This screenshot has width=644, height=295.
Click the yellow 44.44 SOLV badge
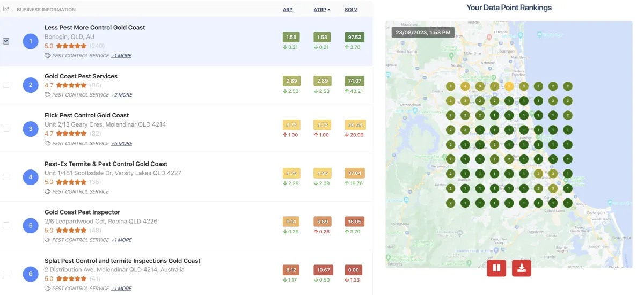[355, 125]
